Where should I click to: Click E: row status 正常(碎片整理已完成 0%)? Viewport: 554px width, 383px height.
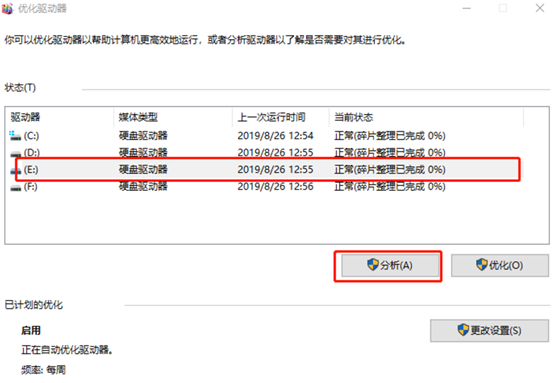tap(390, 170)
